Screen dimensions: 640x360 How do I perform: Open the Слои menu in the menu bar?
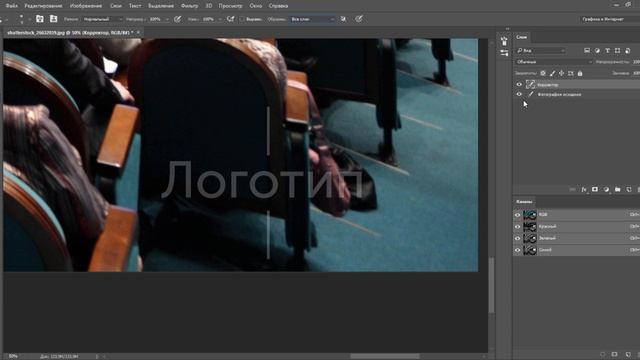[116, 6]
